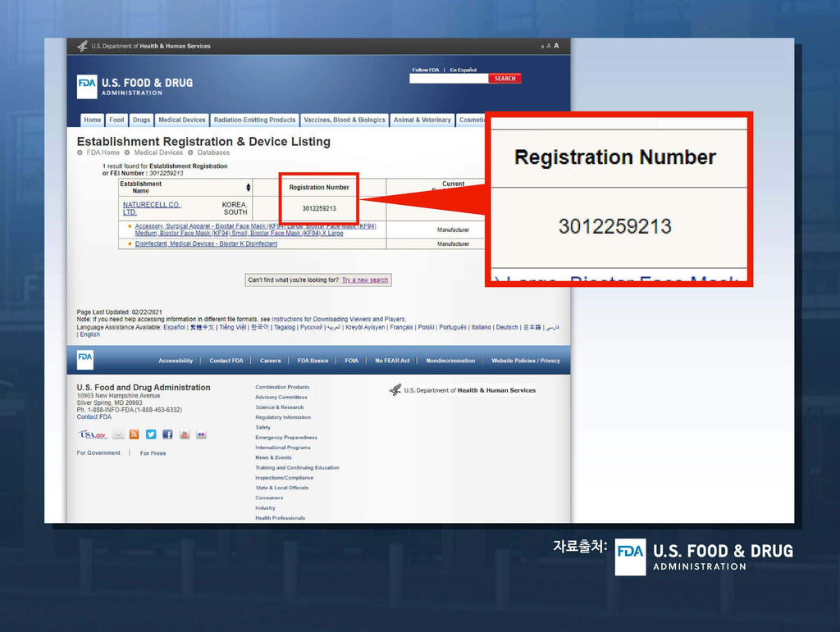Click Try a new search link
The image size is (840, 632).
[365, 280]
